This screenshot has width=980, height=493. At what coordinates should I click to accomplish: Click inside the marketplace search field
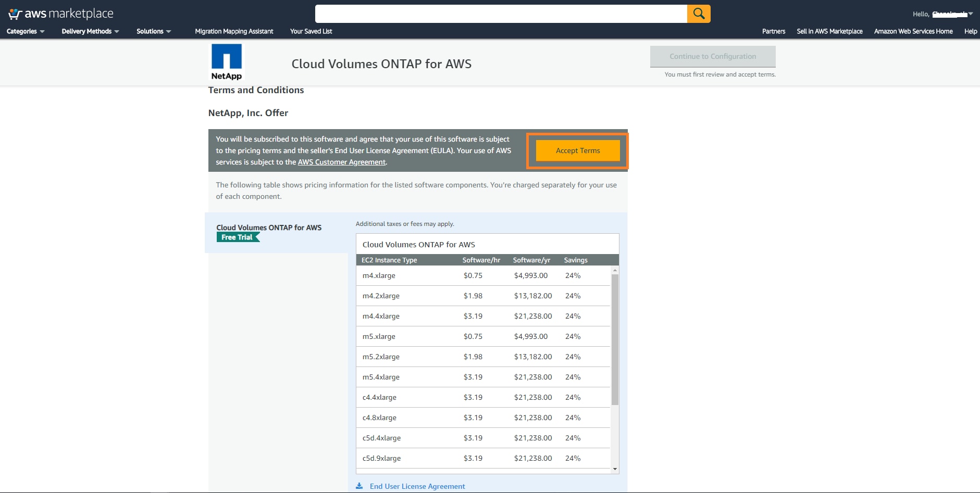(501, 14)
